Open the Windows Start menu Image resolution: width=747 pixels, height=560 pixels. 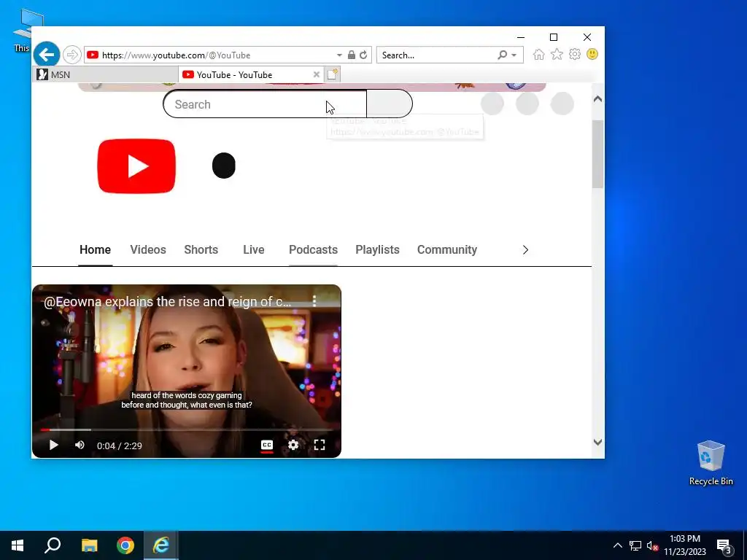pyautogui.click(x=18, y=545)
